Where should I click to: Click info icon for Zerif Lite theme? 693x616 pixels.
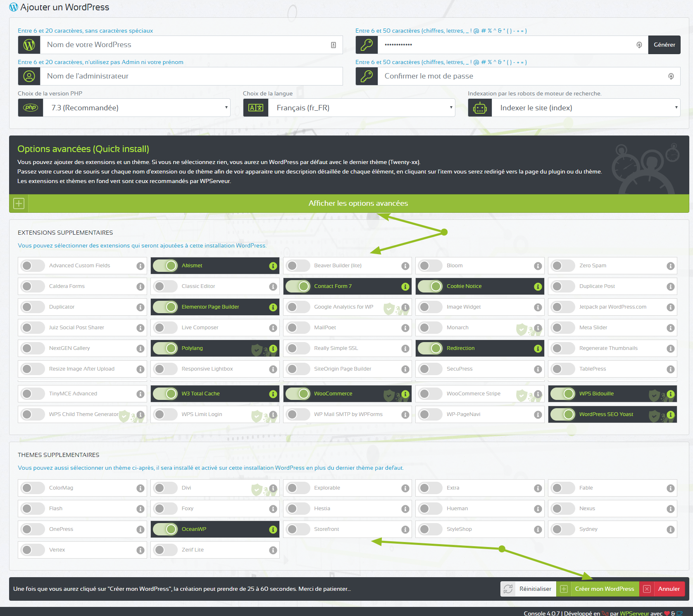click(273, 550)
